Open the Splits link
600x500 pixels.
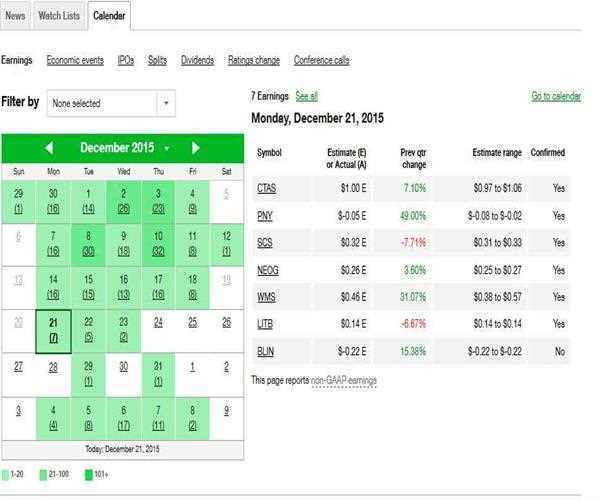tap(157, 60)
